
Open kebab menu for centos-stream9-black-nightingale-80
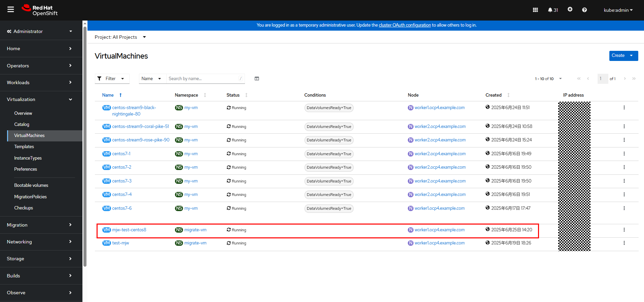click(x=624, y=107)
